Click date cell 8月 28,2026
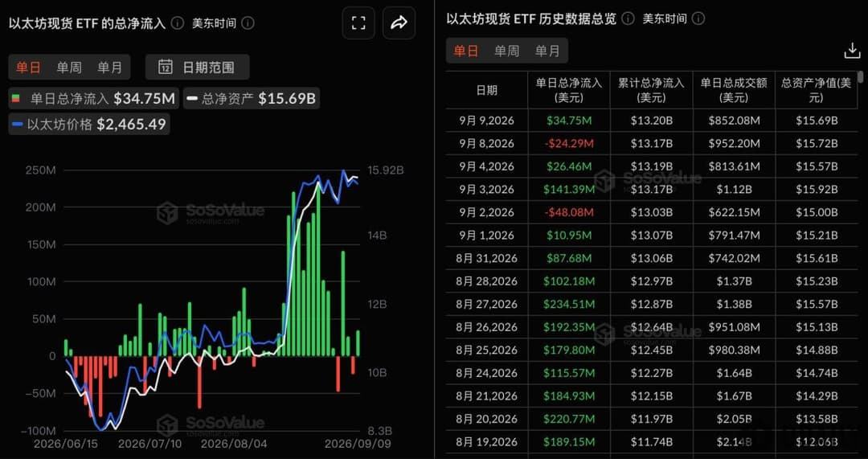The height and width of the screenshot is (459, 868). [487, 281]
